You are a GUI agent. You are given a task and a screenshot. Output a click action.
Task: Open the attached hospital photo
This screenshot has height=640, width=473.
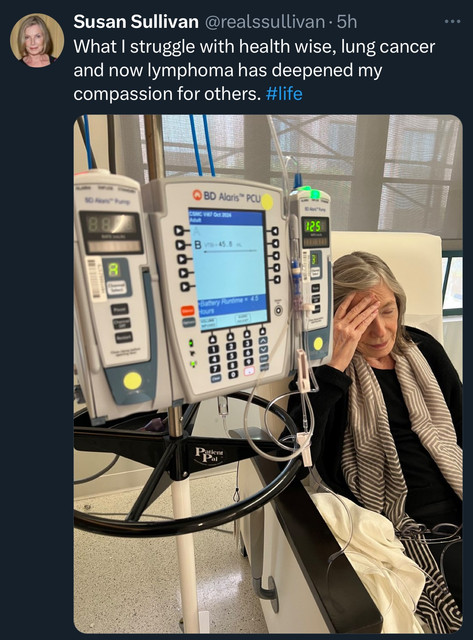[268, 373]
